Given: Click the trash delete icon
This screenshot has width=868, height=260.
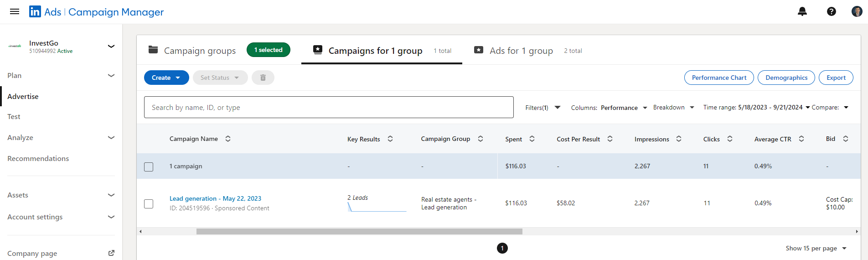Looking at the screenshot, I should pos(263,78).
